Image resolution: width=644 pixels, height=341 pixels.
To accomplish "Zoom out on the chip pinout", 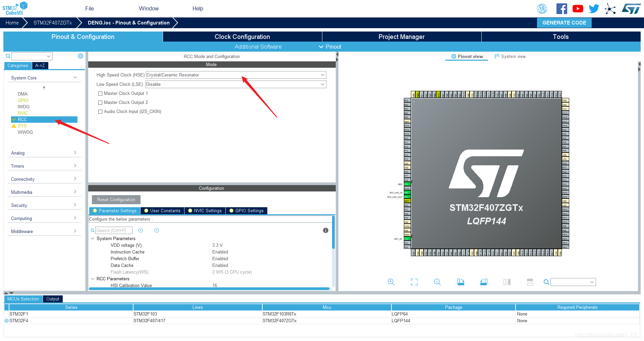I will point(437,282).
